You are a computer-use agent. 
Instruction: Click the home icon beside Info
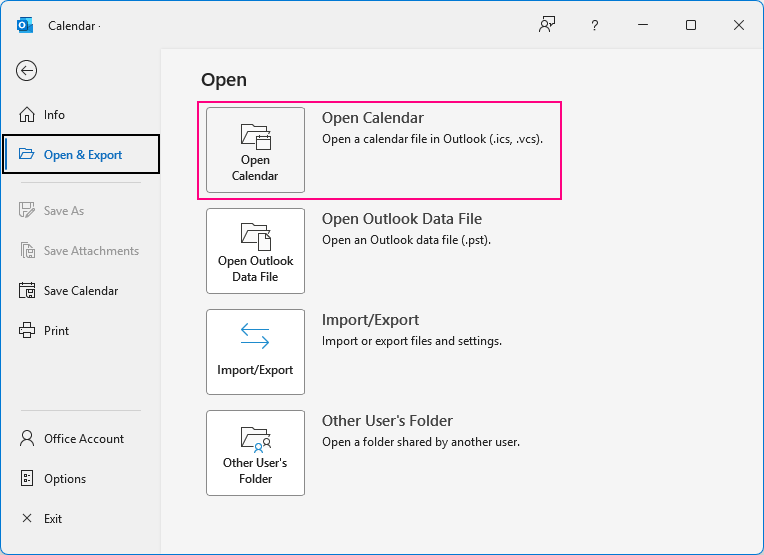point(27,115)
